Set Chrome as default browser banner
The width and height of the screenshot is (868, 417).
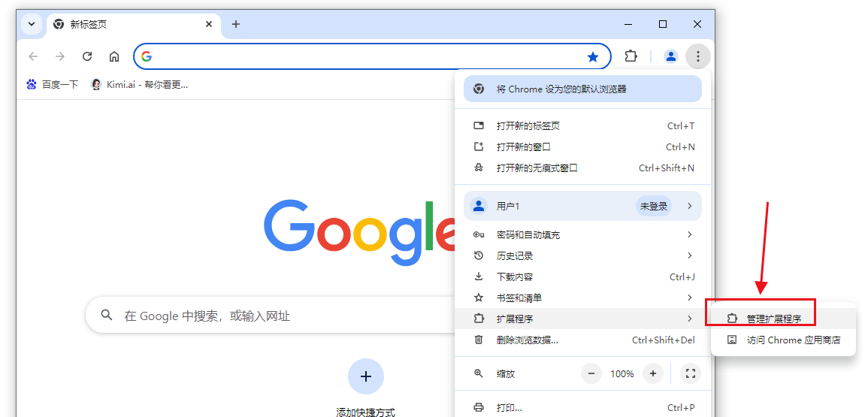(582, 89)
